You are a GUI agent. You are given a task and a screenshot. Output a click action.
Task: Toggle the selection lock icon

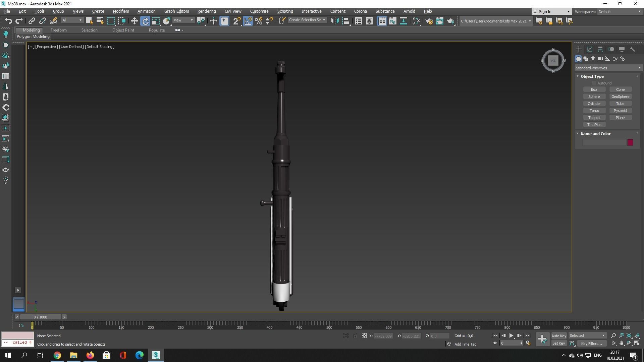click(x=355, y=336)
